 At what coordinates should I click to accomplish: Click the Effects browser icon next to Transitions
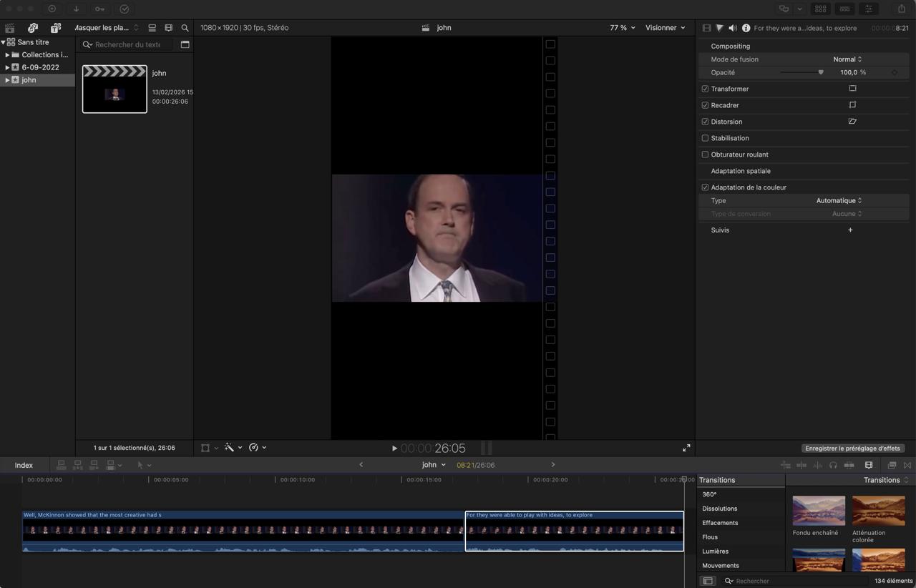pyautogui.click(x=892, y=465)
